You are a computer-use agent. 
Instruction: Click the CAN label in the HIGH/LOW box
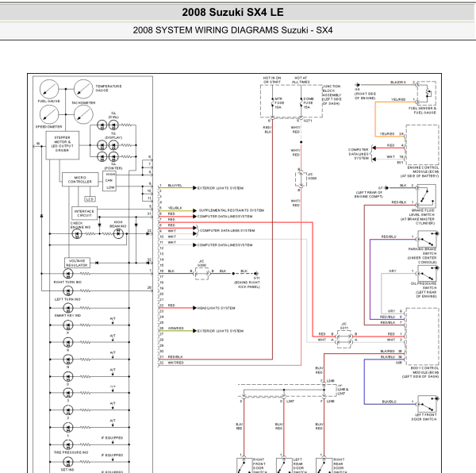(x=109, y=180)
